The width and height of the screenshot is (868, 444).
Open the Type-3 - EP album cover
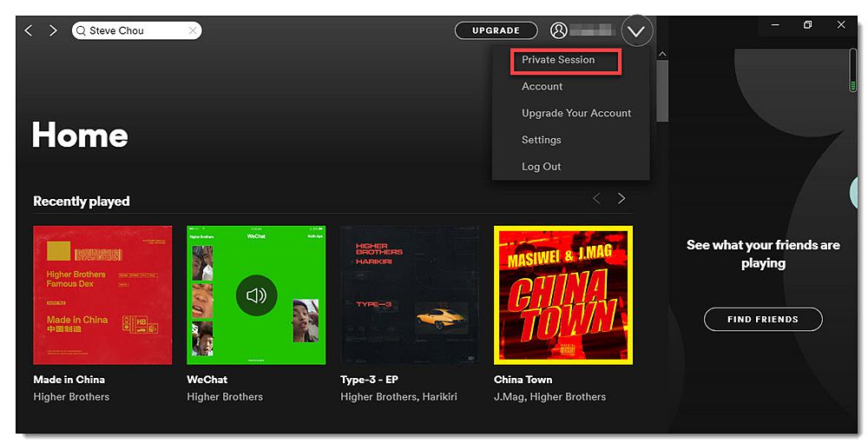coord(410,295)
